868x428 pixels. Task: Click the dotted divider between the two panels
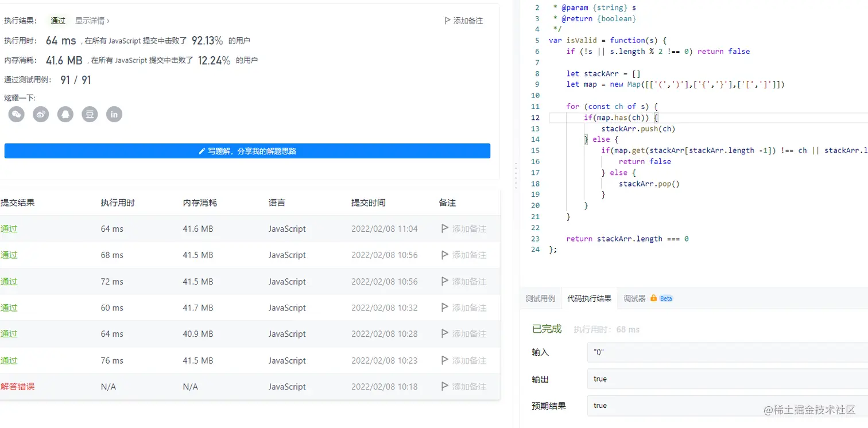516,176
